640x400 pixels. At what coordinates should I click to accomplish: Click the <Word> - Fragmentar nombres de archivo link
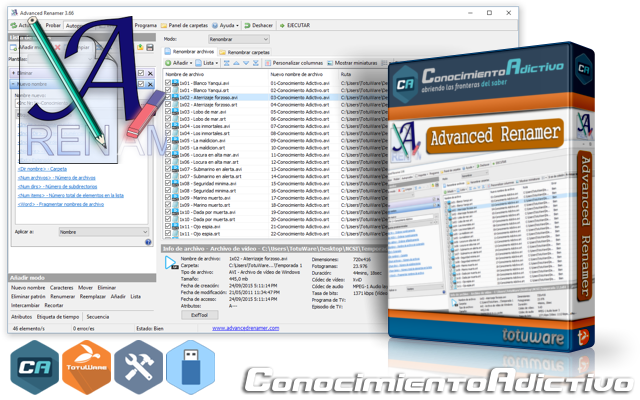61,204
